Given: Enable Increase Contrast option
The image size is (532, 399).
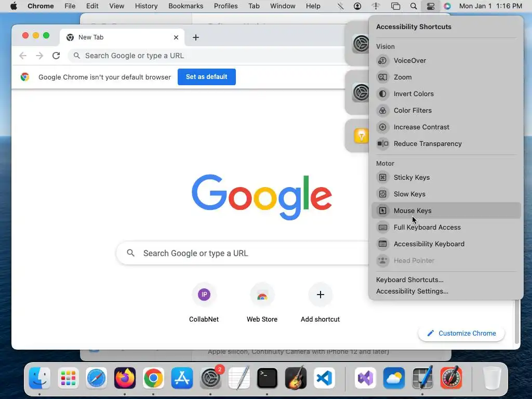Looking at the screenshot, I should 446,127.
